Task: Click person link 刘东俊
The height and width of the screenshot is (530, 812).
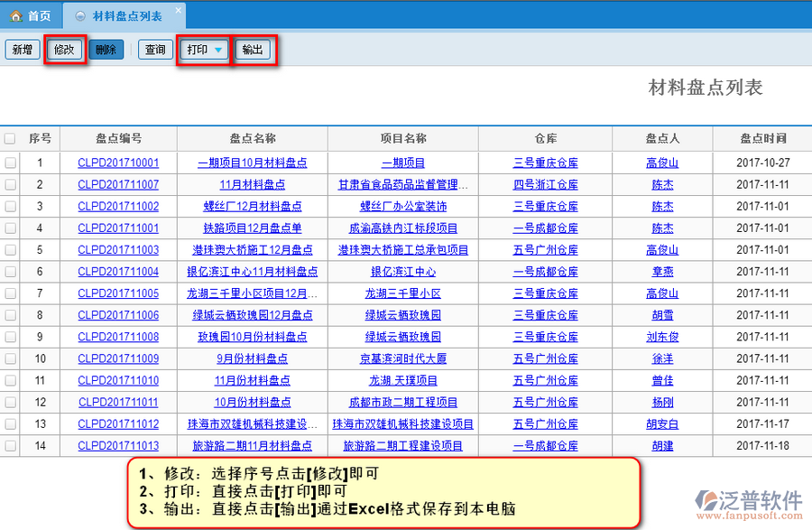Action: point(662,337)
